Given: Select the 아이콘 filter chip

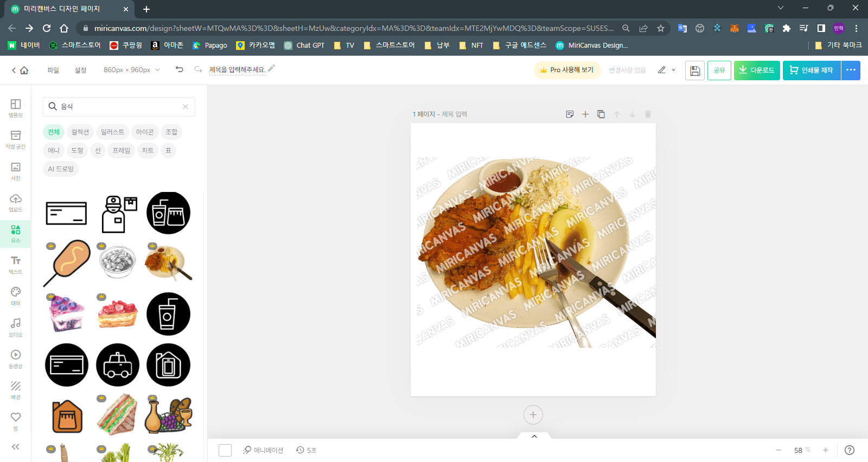Looking at the screenshot, I should point(145,132).
